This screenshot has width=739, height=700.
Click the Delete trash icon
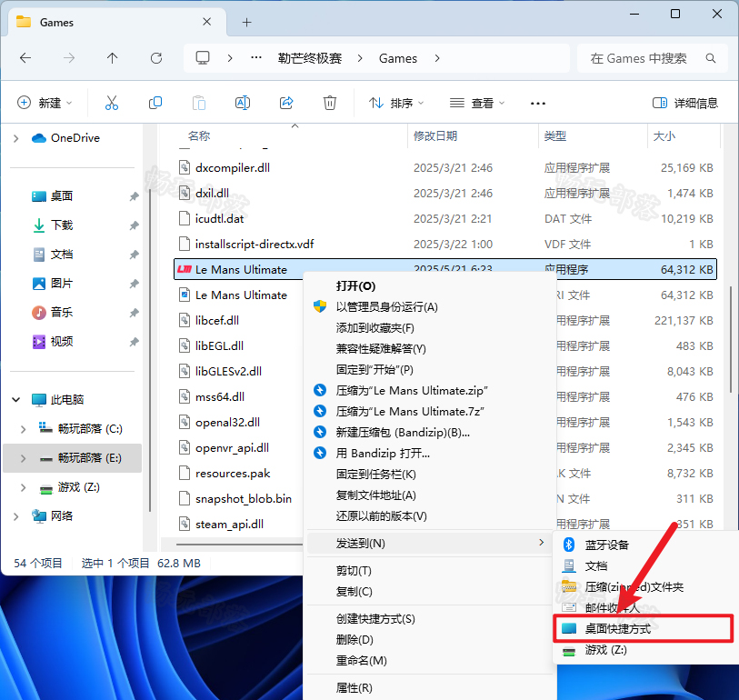point(329,103)
